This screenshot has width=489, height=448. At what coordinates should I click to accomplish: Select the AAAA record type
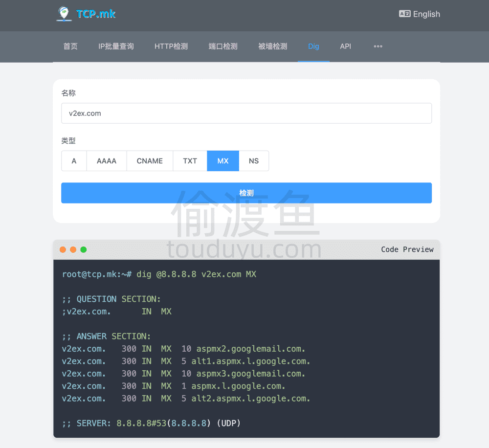point(107,161)
